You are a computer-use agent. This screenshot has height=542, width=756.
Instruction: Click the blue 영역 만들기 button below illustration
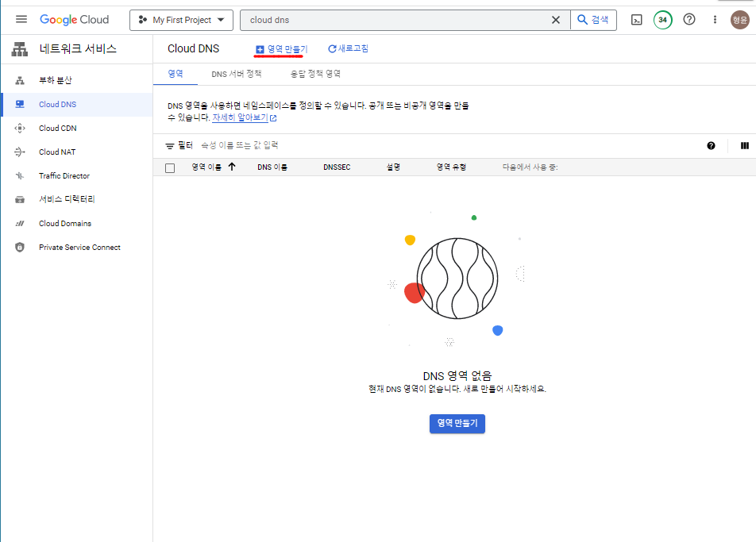457,424
